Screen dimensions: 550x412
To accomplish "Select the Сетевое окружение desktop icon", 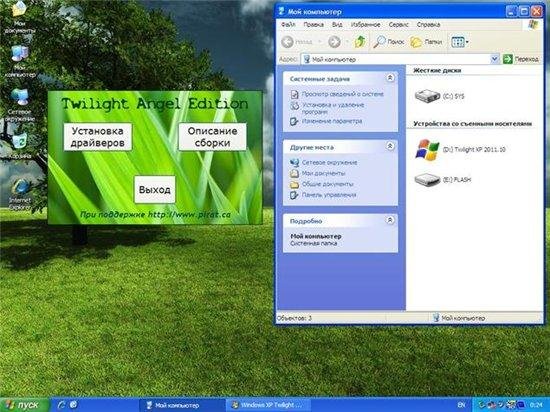I will [20, 104].
